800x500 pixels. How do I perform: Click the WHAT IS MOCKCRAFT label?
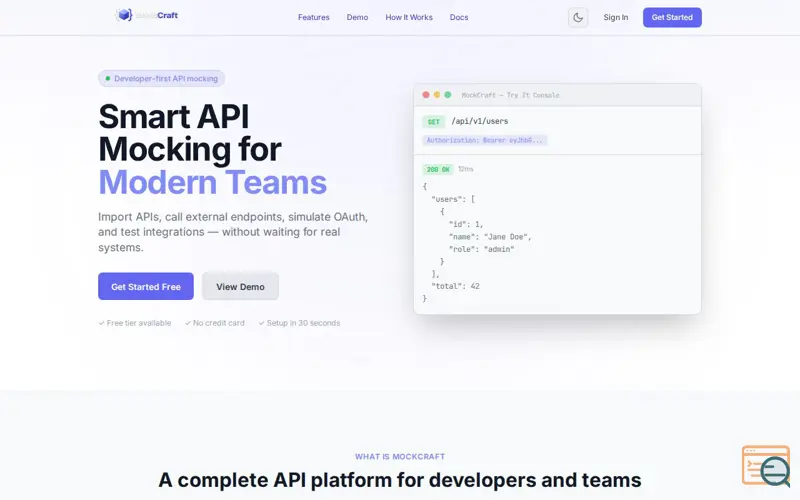(400, 457)
